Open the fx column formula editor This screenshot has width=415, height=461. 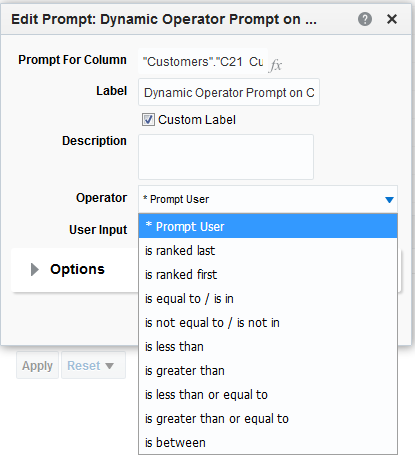[276, 64]
